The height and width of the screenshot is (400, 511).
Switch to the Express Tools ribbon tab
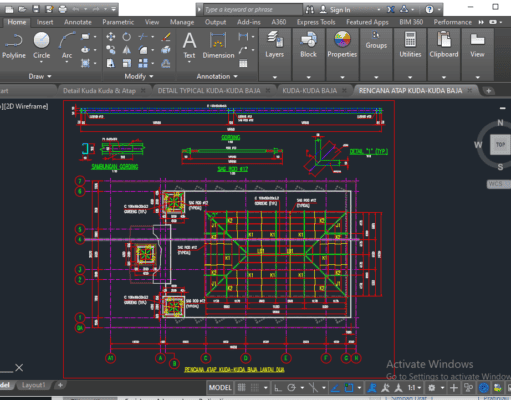[x=316, y=22]
